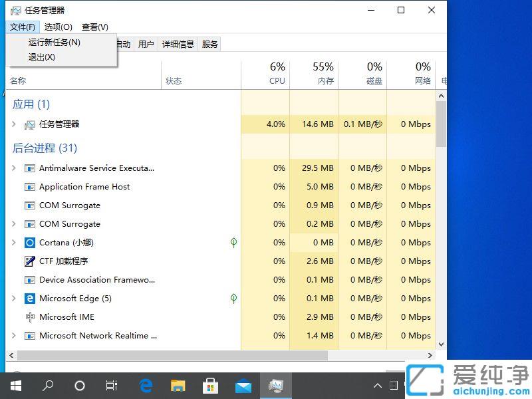532x399 pixels.
Task: Open the Mail app from the taskbar
Action: point(243,386)
